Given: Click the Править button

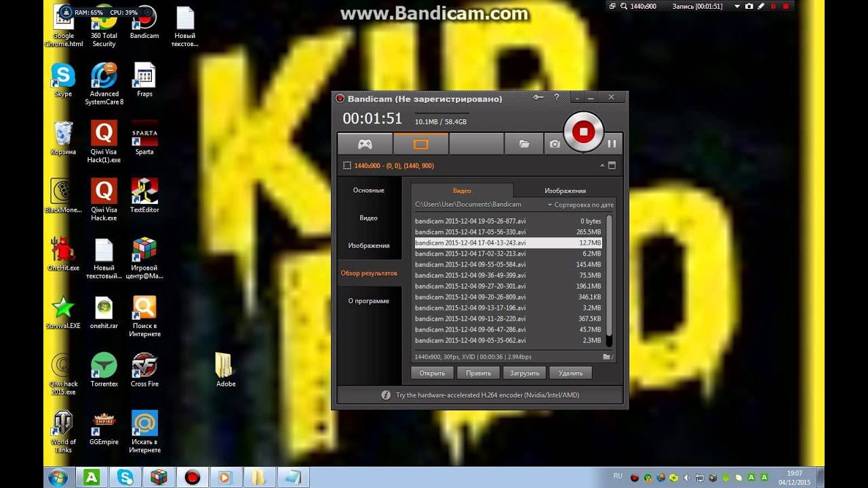Looking at the screenshot, I should pos(478,373).
